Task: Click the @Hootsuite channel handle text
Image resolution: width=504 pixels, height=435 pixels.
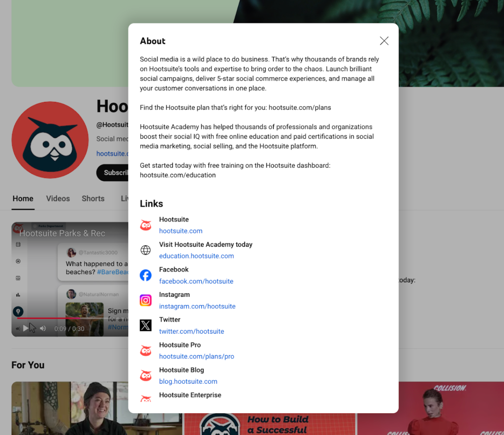Action: pyautogui.click(x=113, y=124)
